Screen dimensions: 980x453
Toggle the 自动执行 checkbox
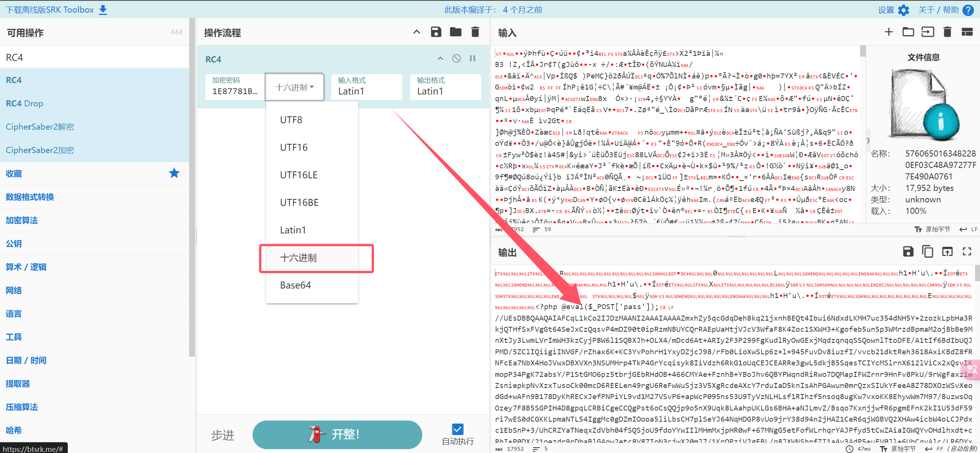tap(458, 429)
